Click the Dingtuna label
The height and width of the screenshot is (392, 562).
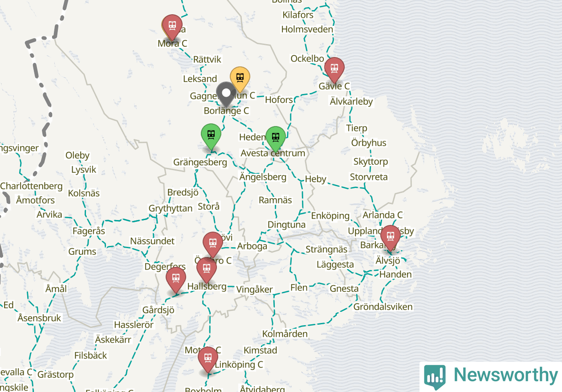click(x=286, y=225)
